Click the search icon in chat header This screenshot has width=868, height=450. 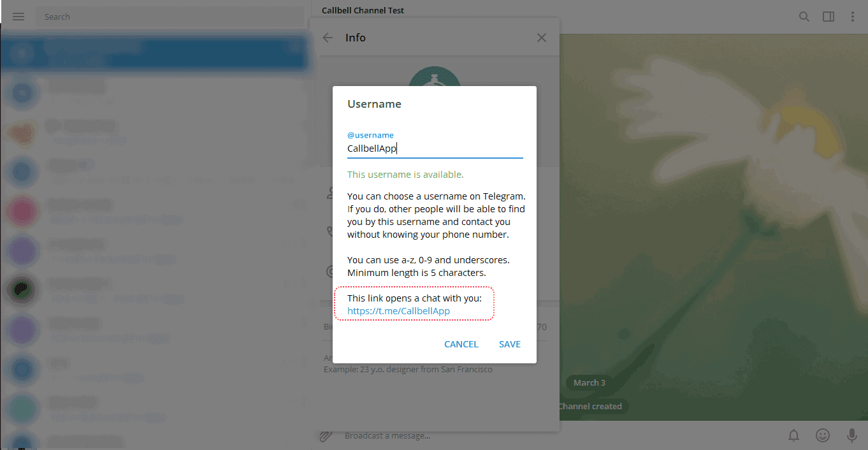pyautogui.click(x=804, y=17)
